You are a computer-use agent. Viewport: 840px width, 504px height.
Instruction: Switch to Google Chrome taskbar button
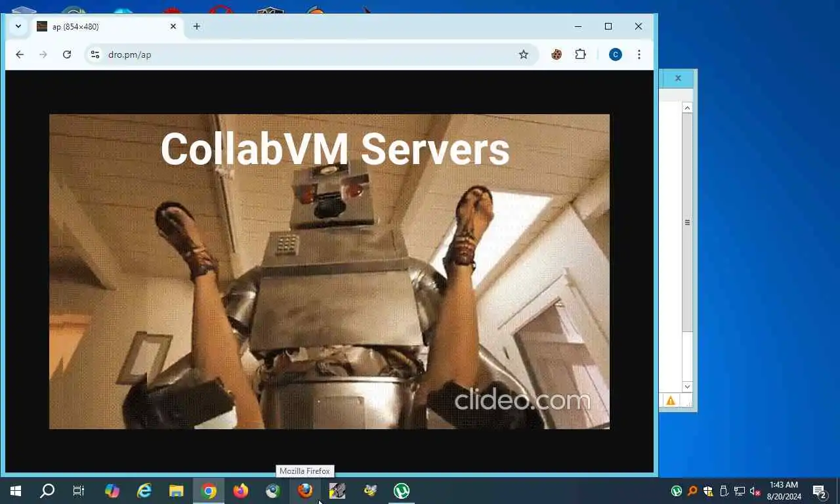coord(209,491)
